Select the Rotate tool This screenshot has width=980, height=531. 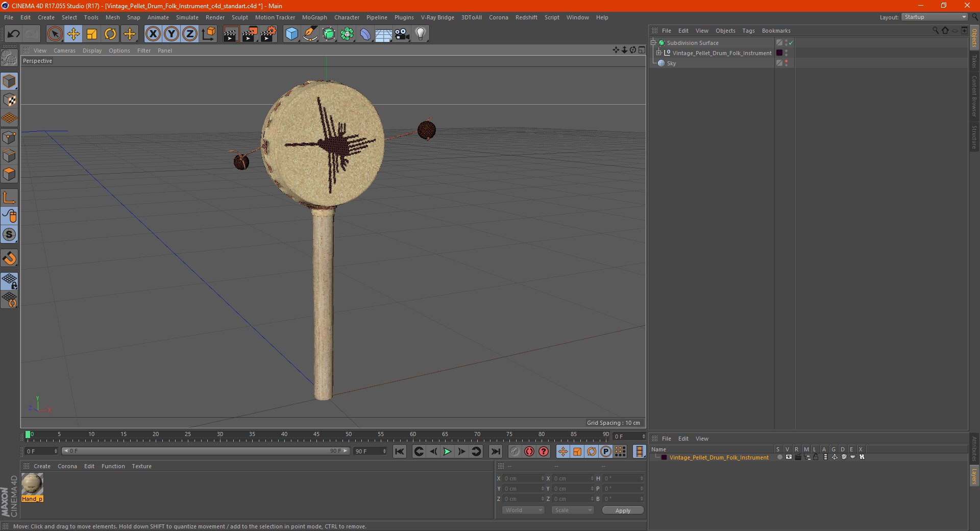pos(110,34)
